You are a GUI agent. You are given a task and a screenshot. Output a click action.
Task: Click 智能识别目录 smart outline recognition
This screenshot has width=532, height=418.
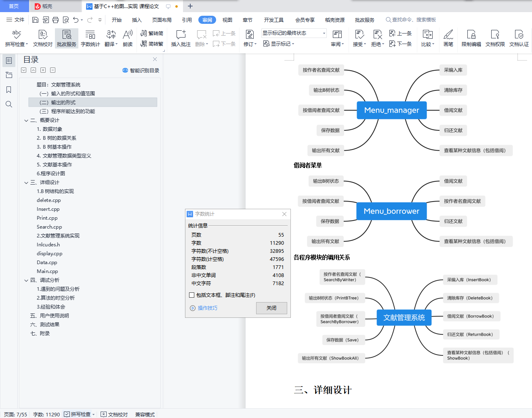141,70
